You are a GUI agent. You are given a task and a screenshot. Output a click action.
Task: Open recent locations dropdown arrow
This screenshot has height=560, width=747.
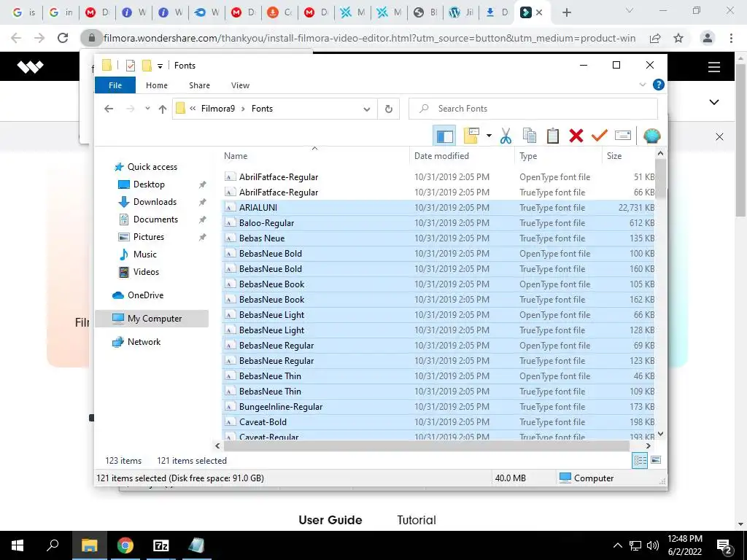click(147, 109)
